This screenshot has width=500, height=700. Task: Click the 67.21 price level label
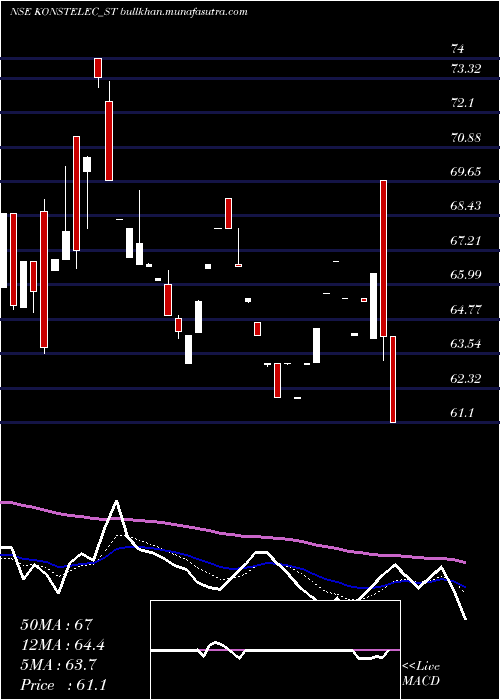pos(466,241)
